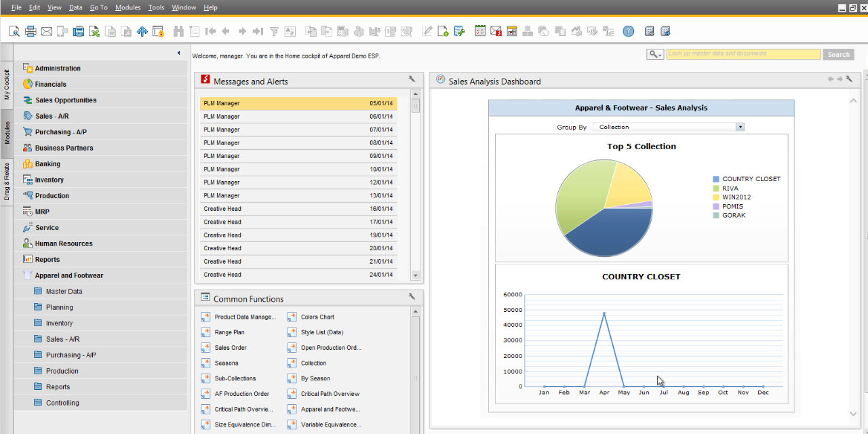Click the blue Help question mark icon
This screenshot has height=434, width=868.
click(x=629, y=31)
